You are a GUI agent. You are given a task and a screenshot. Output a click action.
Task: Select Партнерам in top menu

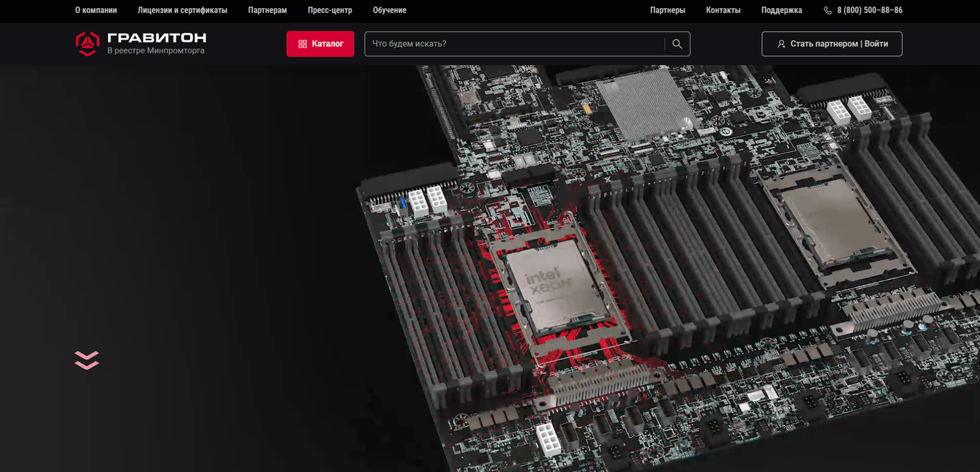click(x=268, y=10)
